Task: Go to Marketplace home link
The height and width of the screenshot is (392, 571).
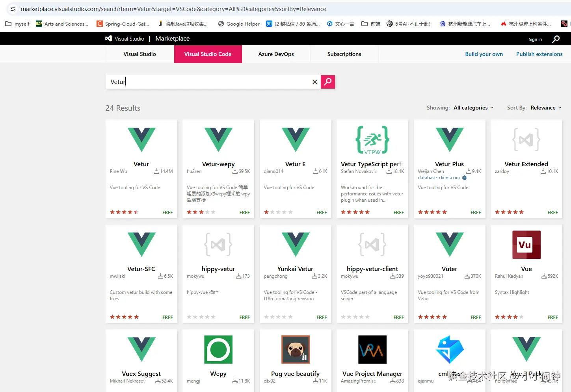Action: point(173,38)
